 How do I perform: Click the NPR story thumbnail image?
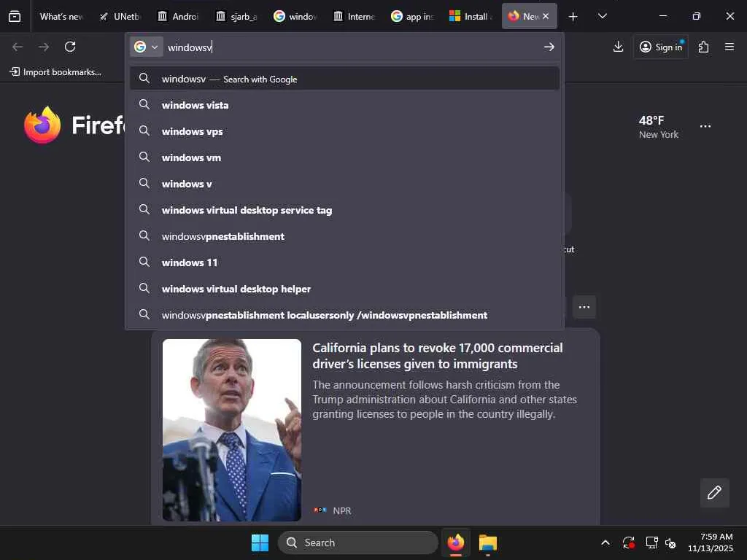231,429
